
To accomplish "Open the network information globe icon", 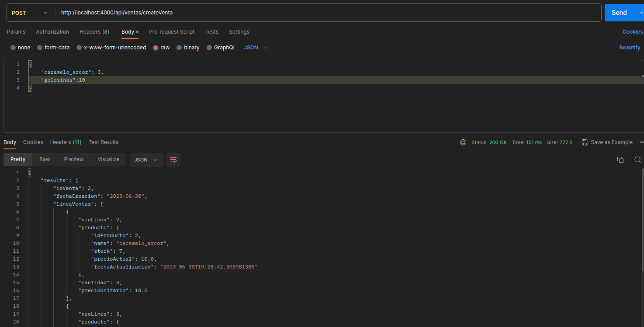I will pyautogui.click(x=463, y=142).
